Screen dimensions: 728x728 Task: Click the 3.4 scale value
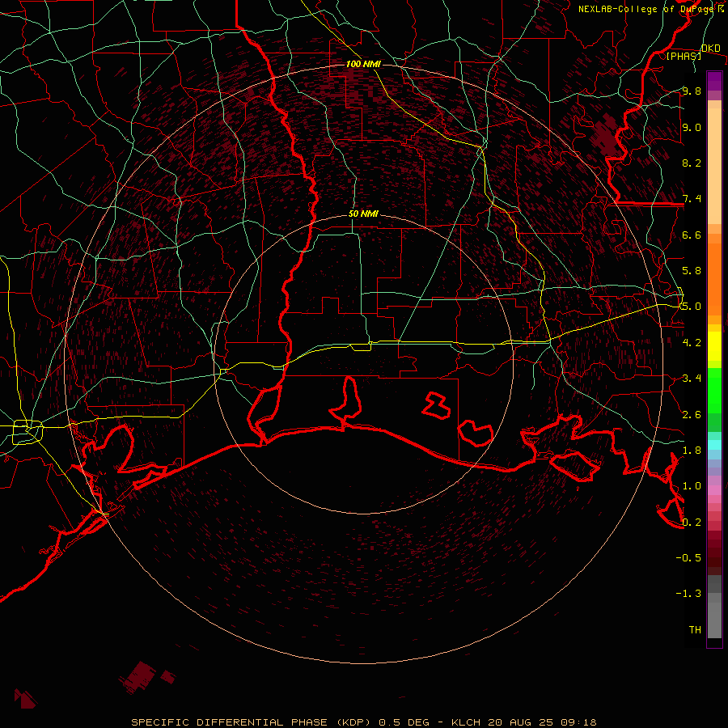pyautogui.click(x=692, y=378)
